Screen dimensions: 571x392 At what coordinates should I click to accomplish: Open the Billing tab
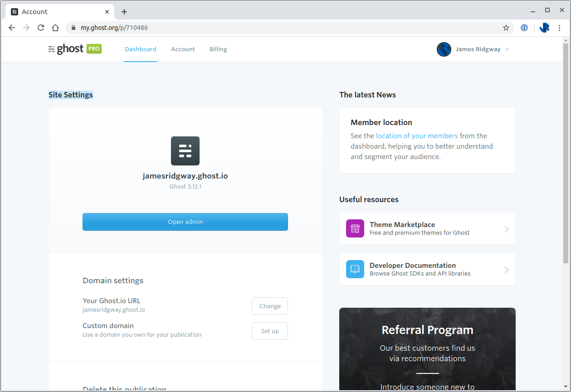coord(218,49)
